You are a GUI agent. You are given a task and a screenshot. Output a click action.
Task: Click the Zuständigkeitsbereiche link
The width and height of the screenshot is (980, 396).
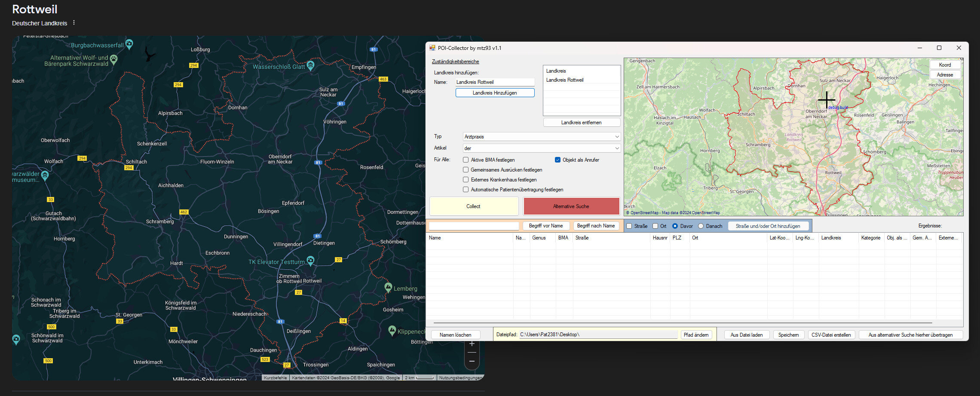click(x=455, y=61)
